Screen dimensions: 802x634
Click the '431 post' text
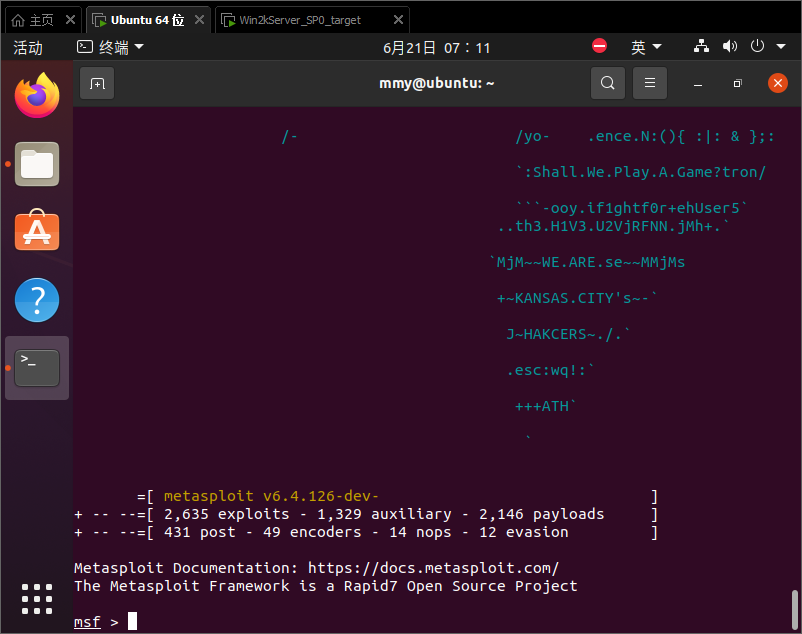(x=199, y=532)
